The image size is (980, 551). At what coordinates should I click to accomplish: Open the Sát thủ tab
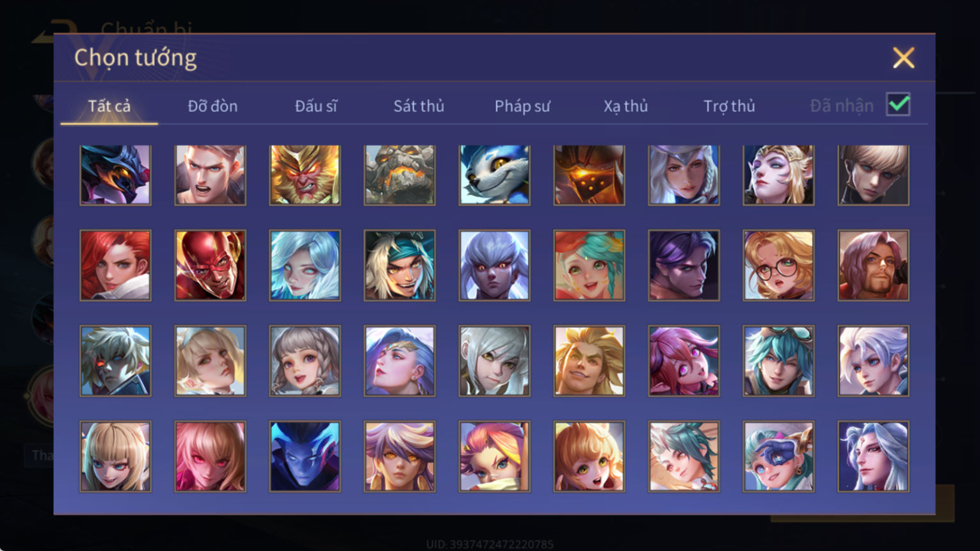click(x=419, y=106)
